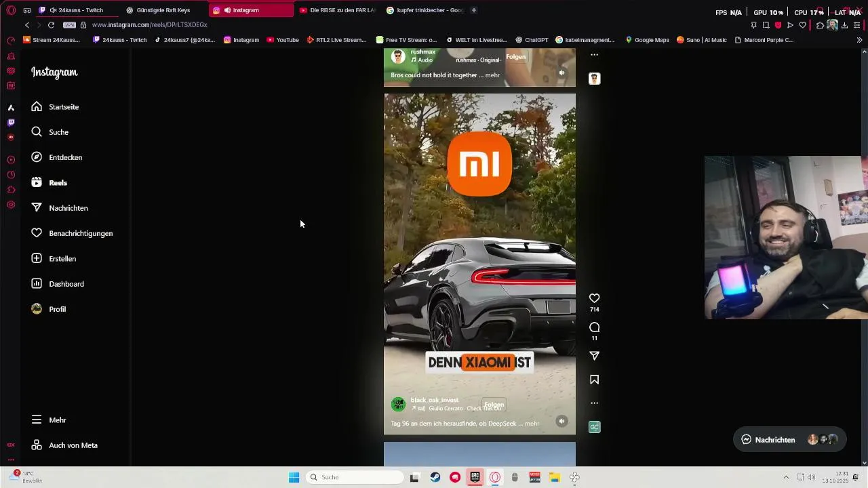Switch to Die REISE YouTube tab
The image size is (868, 488).
coord(337,10)
